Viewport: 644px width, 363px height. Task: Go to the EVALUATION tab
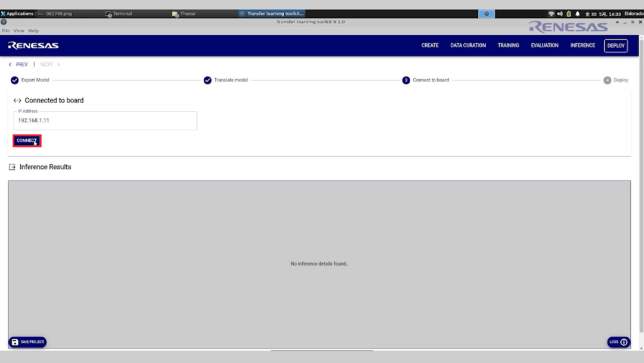[544, 45]
